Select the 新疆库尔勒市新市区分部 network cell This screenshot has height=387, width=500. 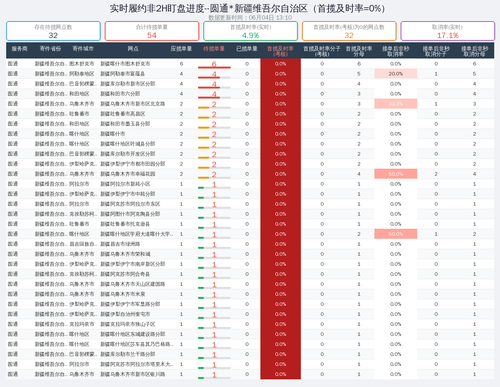click(128, 84)
